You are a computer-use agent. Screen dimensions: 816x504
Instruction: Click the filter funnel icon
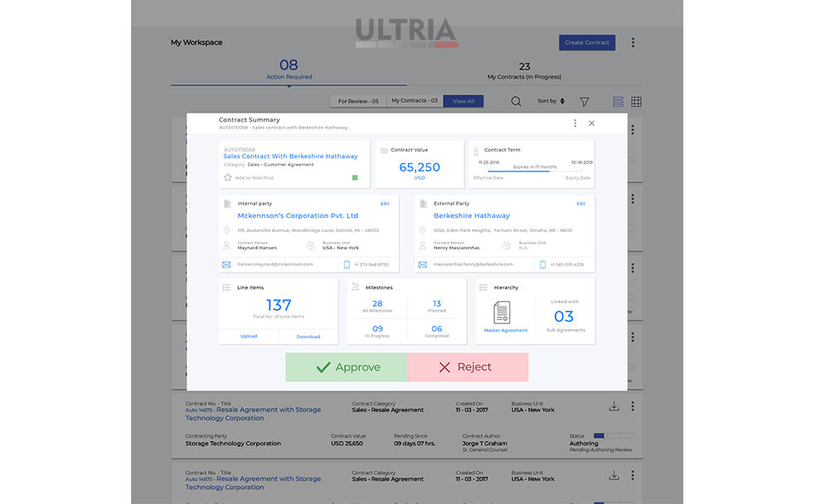tap(585, 102)
